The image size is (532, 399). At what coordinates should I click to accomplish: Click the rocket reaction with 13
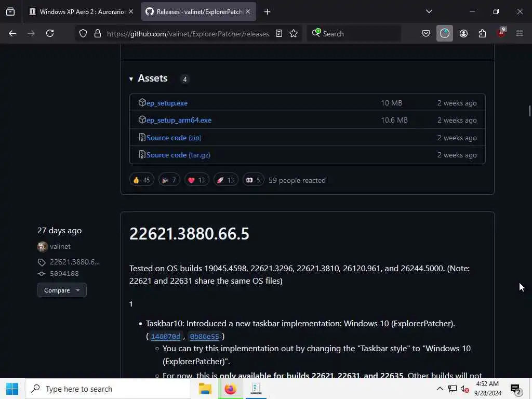225,180
